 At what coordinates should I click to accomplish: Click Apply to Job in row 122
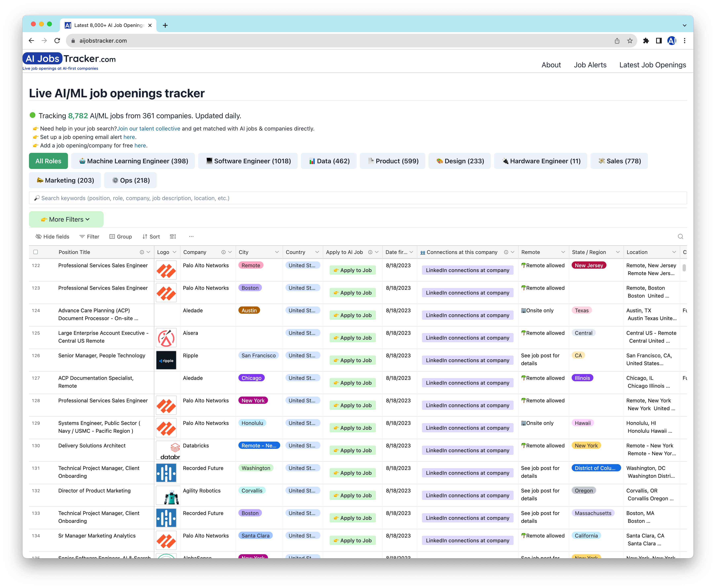353,270
